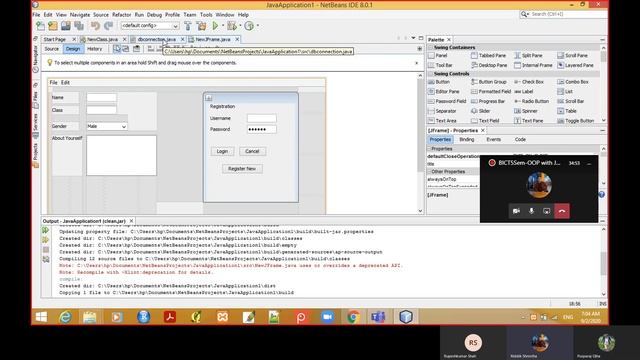Click the Save All toolbar icon
This screenshot has height=360, width=640.
pos(79,26)
